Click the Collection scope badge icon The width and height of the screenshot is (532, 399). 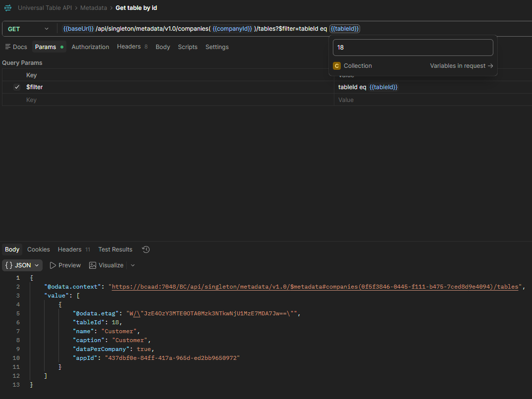click(336, 66)
